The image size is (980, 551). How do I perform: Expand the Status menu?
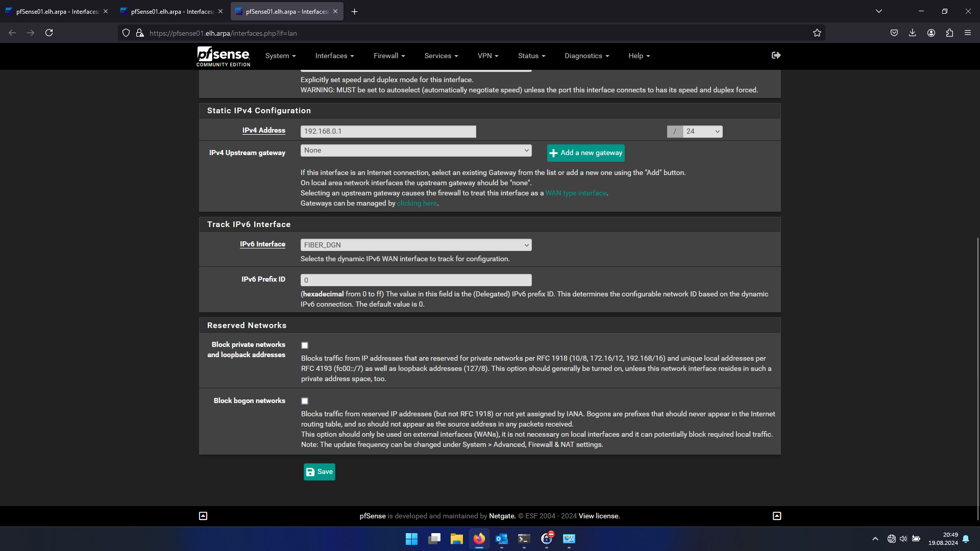(531, 56)
